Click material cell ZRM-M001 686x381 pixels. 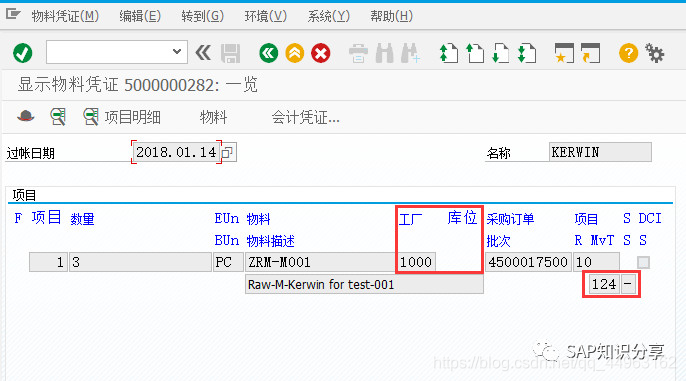320,262
